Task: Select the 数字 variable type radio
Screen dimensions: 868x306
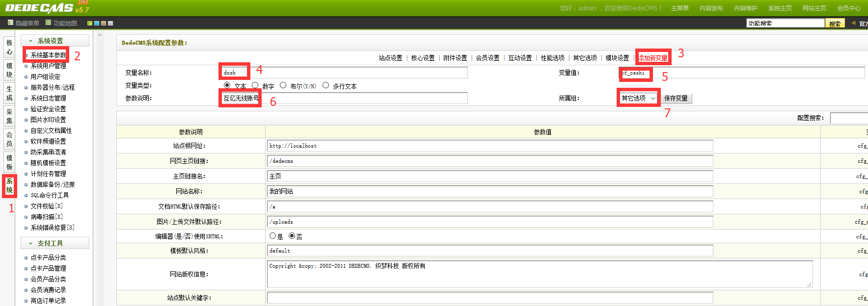Action: click(255, 85)
